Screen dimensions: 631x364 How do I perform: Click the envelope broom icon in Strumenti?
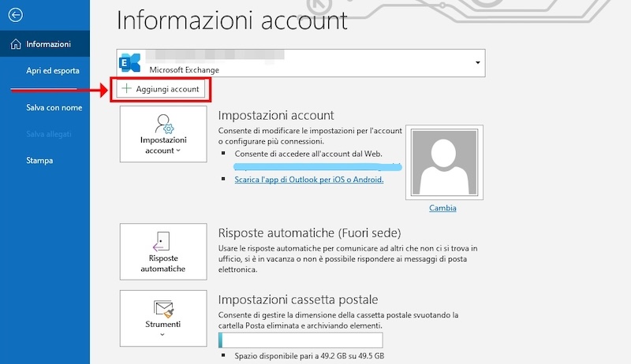coord(163,309)
